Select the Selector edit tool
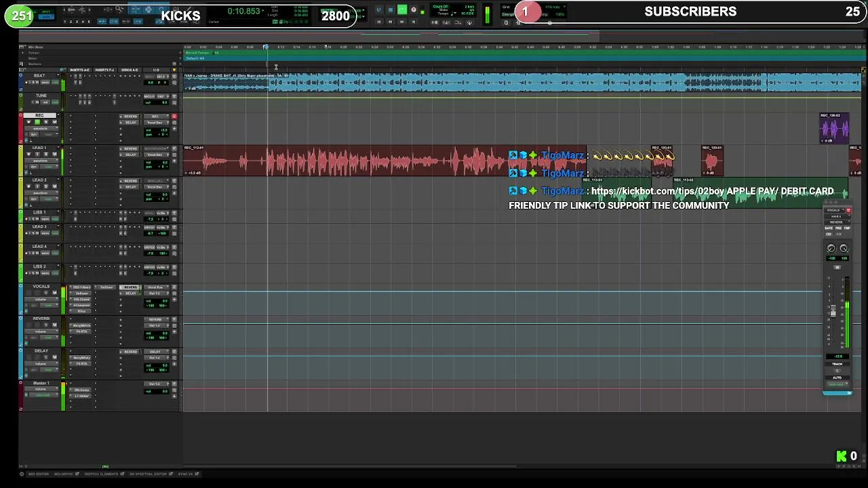 point(148,9)
